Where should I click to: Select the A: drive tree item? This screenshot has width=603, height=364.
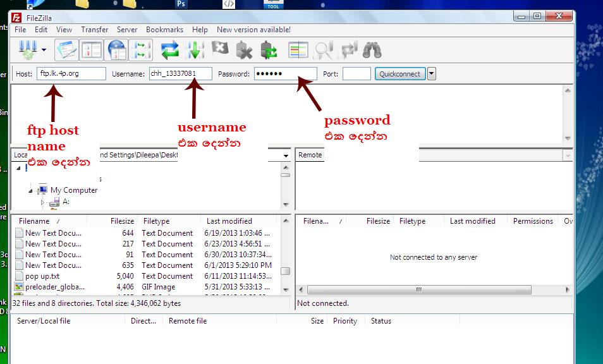click(66, 202)
